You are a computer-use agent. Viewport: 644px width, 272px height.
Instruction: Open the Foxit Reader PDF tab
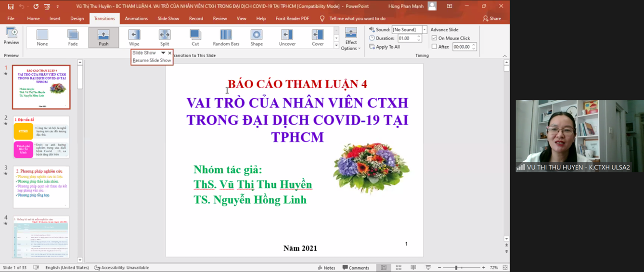coord(292,19)
